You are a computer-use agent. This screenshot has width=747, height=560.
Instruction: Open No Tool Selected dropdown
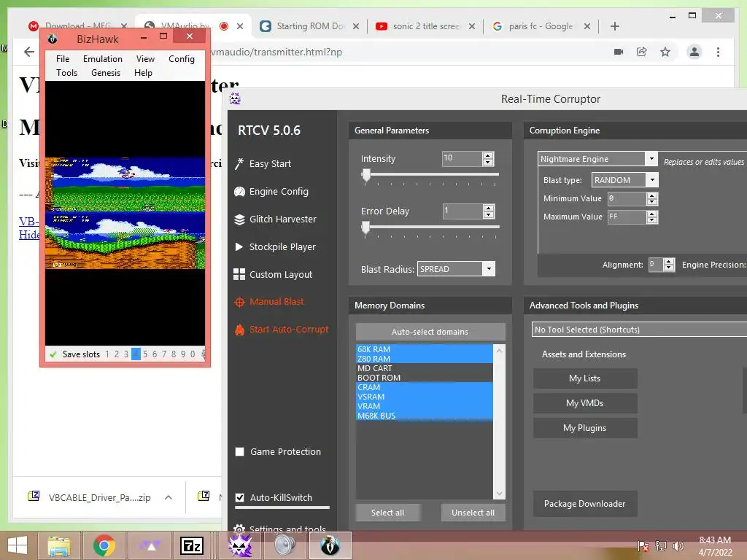(x=639, y=330)
